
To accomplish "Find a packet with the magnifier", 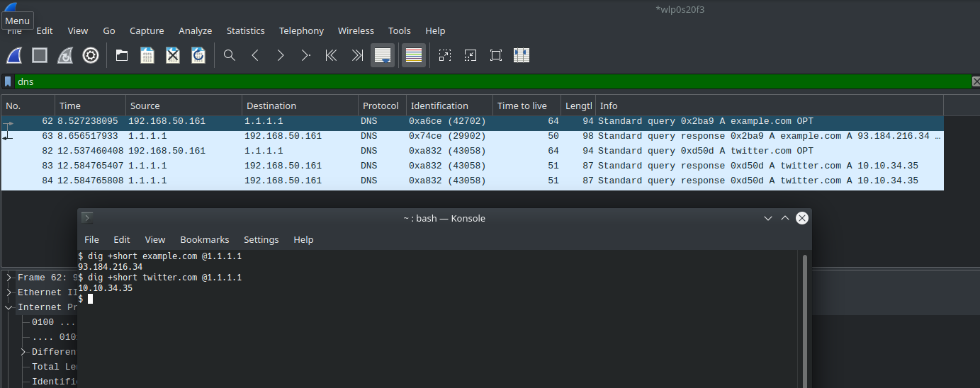I will 230,55.
